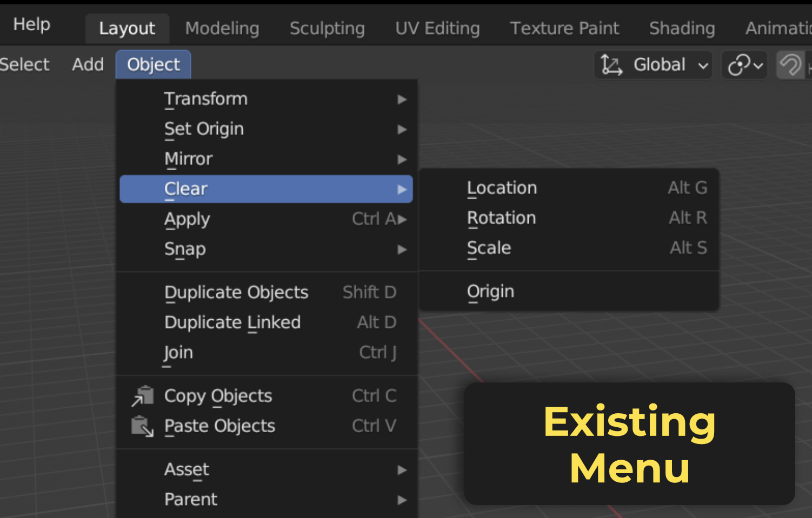Image resolution: width=812 pixels, height=518 pixels.
Task: Open the Add menu
Action: pos(88,65)
